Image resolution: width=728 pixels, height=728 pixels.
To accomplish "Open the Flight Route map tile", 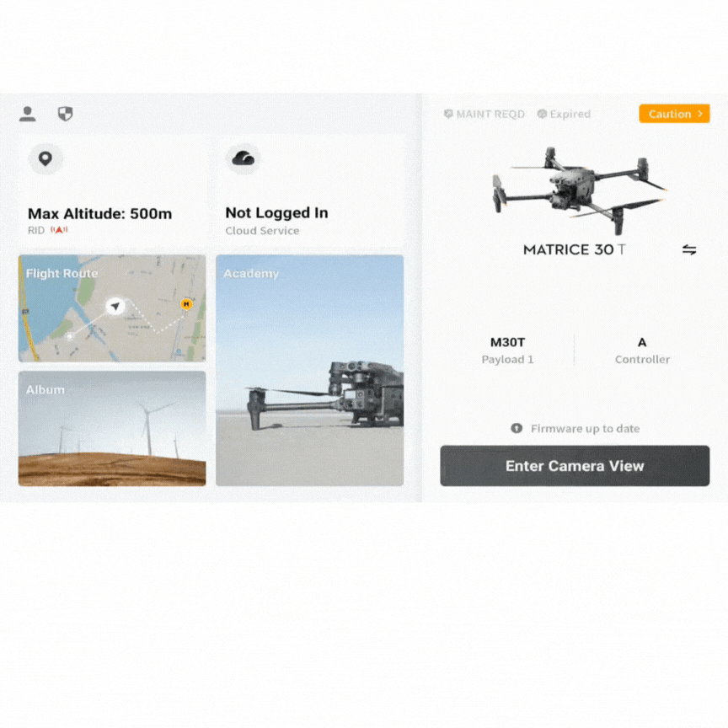I will click(112, 308).
